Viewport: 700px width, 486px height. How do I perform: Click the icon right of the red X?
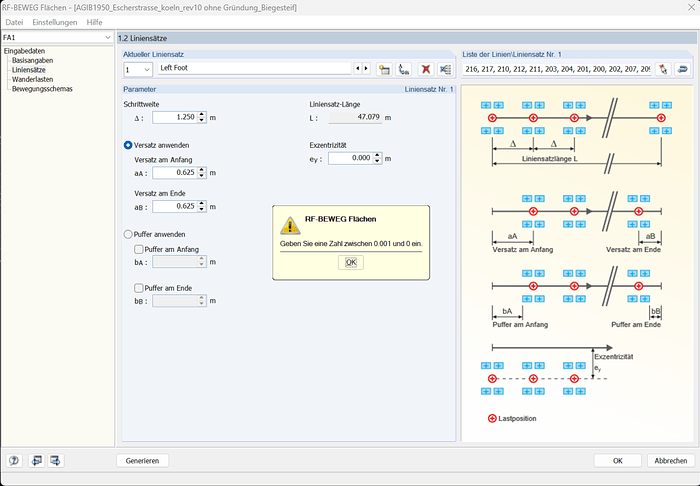point(445,69)
